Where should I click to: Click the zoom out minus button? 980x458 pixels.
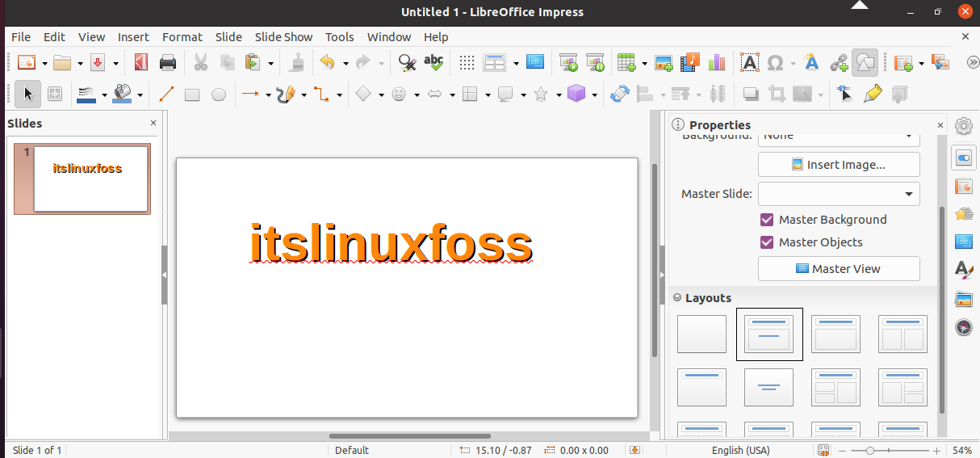click(843, 450)
